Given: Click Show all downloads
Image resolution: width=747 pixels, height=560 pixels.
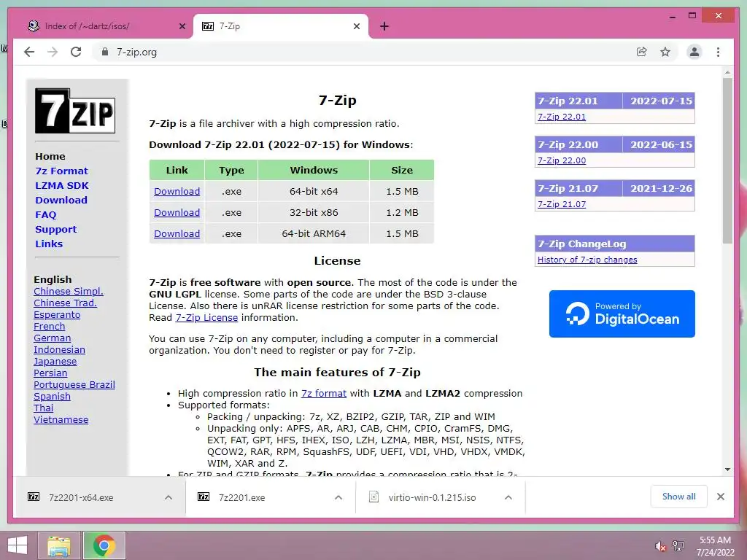Looking at the screenshot, I should click(678, 497).
